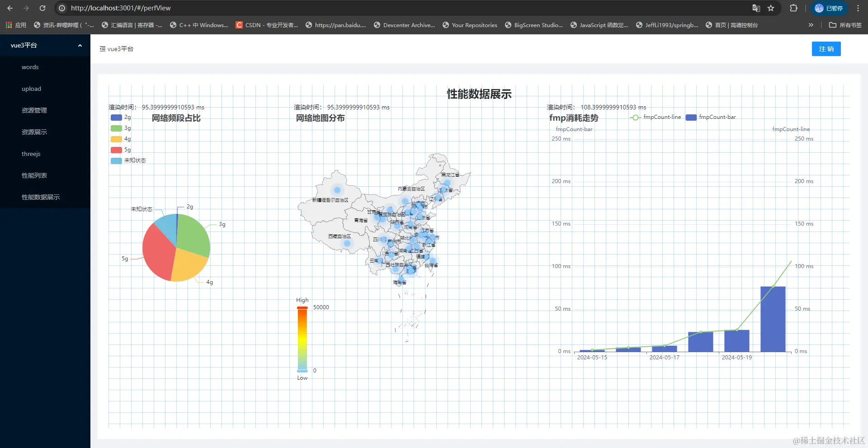Toggle the 4g series in pie legend
The image size is (868, 448).
[121, 139]
